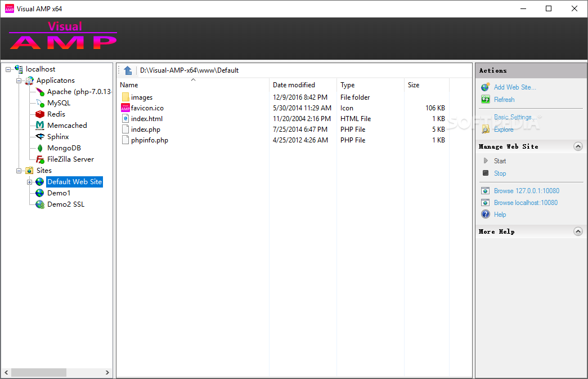The width and height of the screenshot is (588, 379).
Task: Click the Sites folder icon
Action: click(x=29, y=171)
